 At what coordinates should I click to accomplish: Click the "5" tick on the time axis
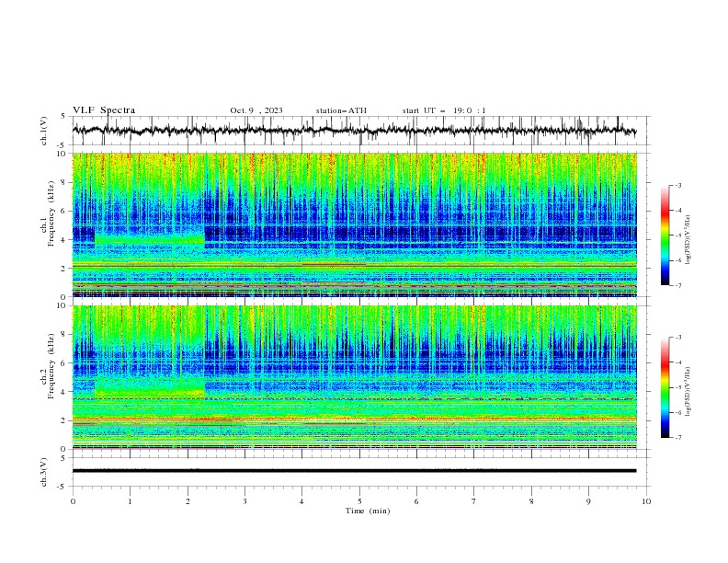tap(359, 501)
